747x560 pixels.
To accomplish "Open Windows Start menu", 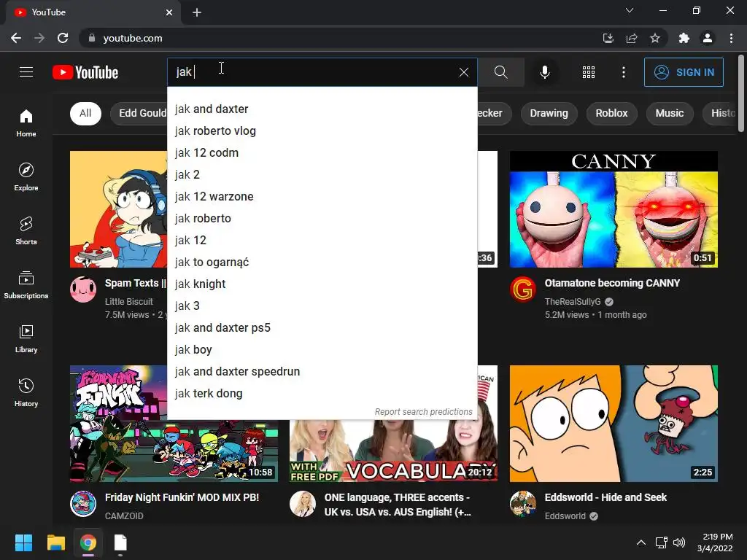I will point(23,542).
